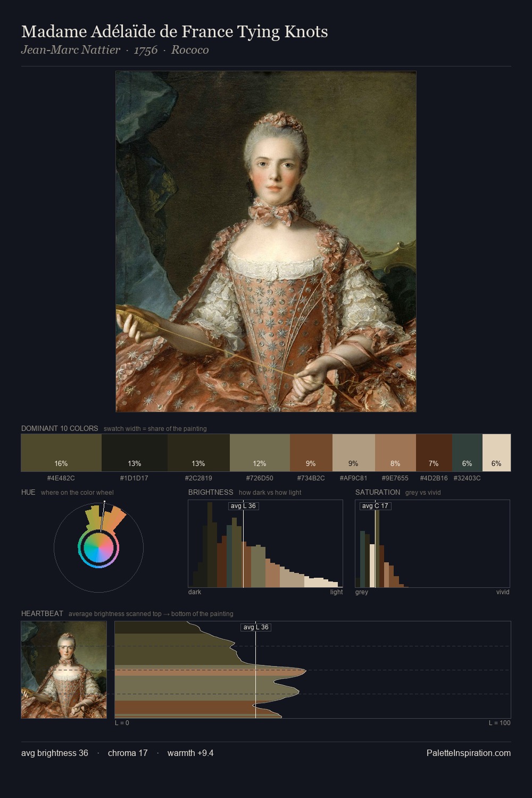
Task: Click the 'vivid' axis label
Action: 503,592
